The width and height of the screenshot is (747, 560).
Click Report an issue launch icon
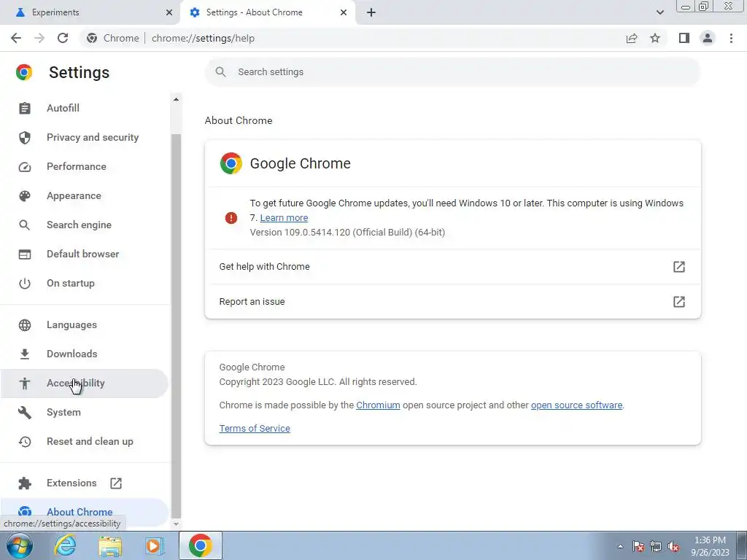pos(679,301)
